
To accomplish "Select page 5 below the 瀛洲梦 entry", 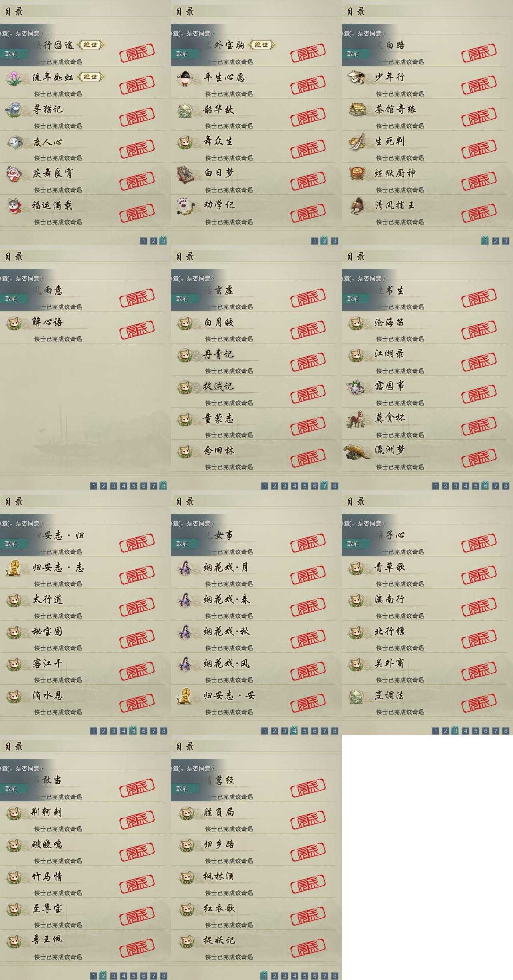I will [476, 486].
